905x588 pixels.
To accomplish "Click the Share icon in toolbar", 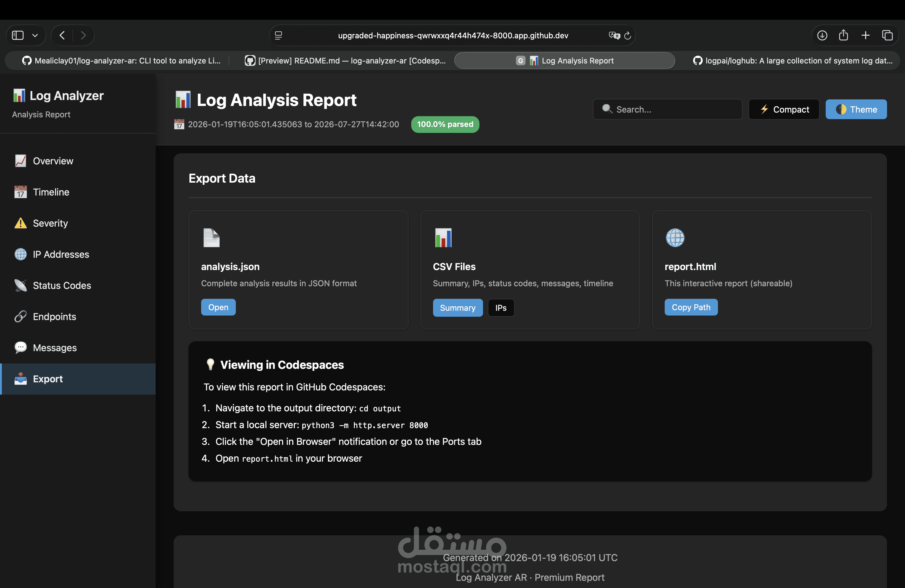I will (843, 35).
